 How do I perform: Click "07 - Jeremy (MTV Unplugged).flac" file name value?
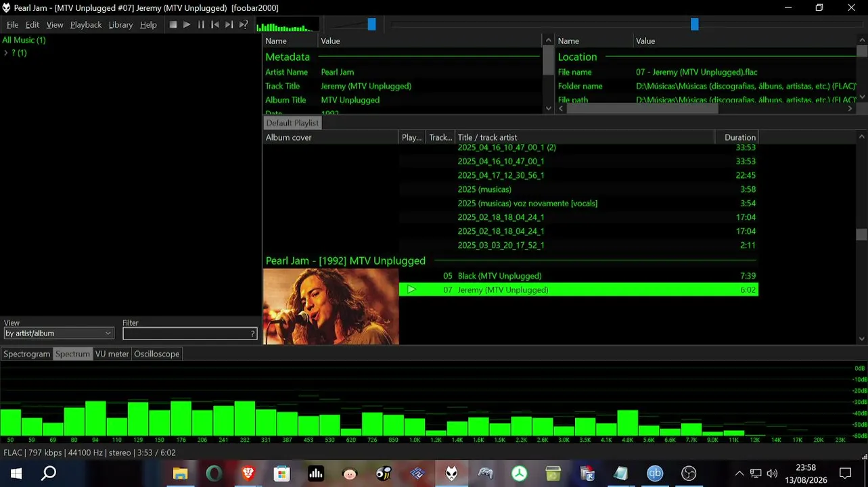(696, 72)
